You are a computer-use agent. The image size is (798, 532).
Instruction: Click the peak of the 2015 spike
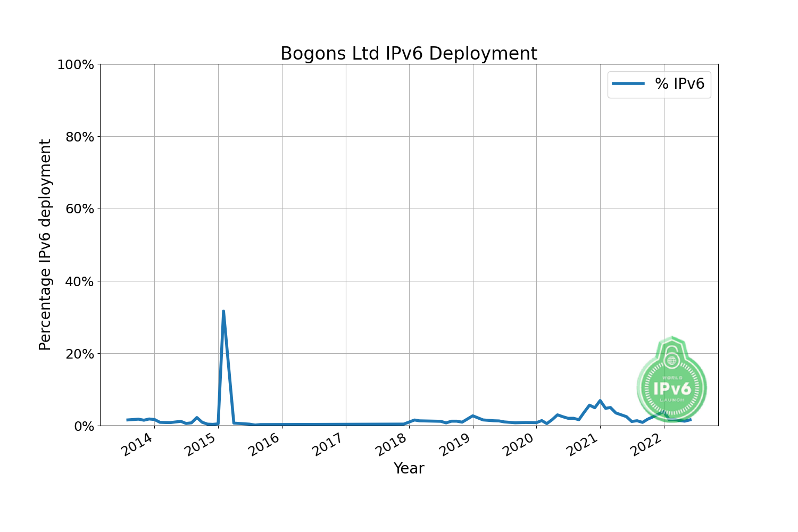[x=223, y=311]
